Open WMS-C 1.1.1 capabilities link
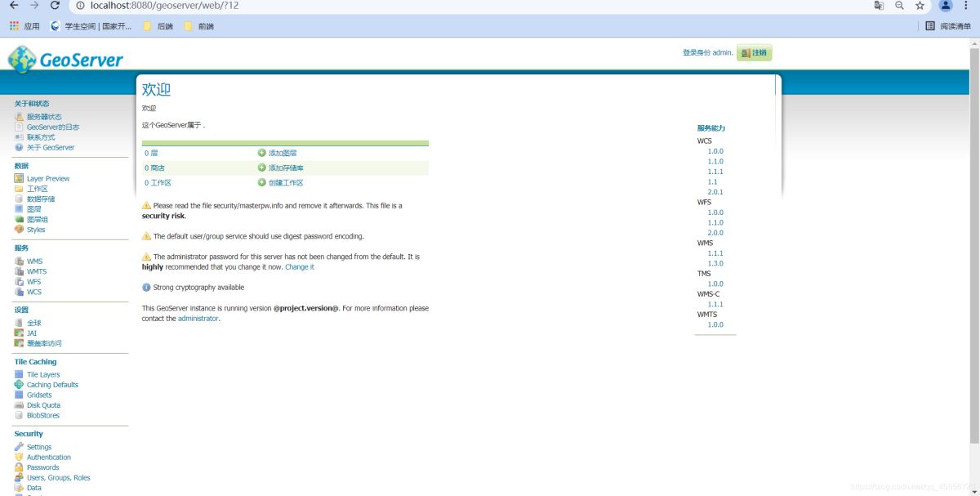Viewport: 980px width, 496px height. tap(715, 304)
